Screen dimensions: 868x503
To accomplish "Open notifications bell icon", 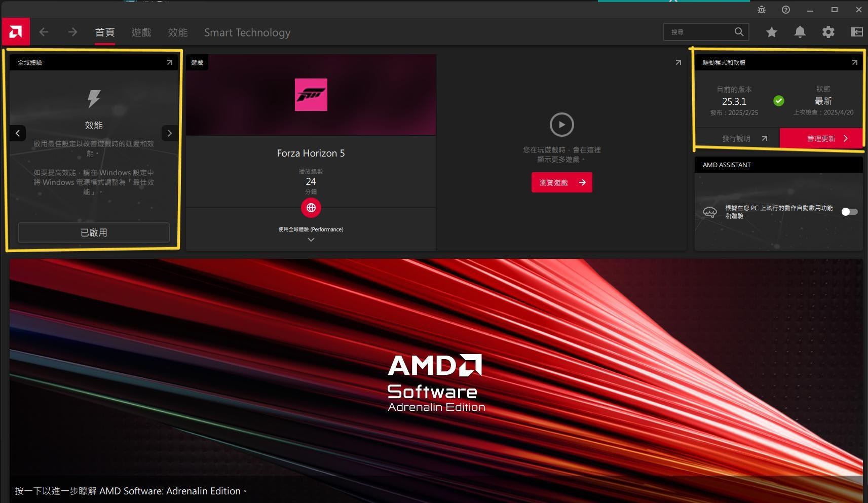I will pos(800,32).
